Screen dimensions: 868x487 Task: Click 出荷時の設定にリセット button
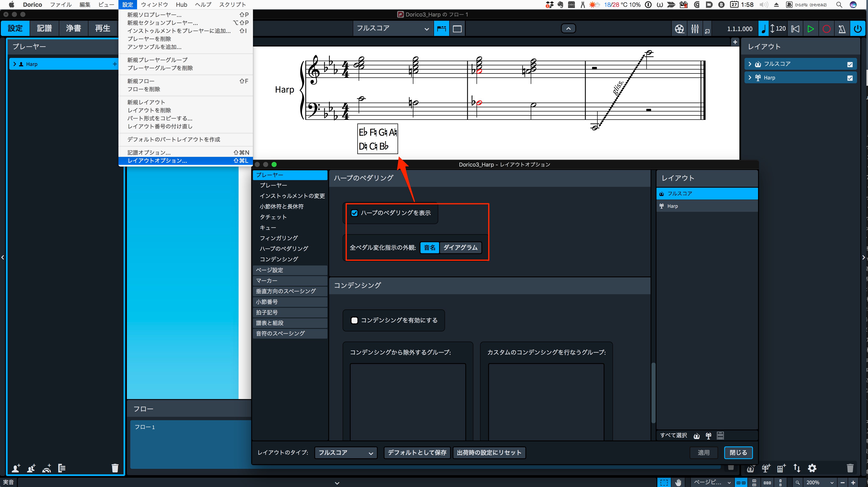pyautogui.click(x=489, y=453)
